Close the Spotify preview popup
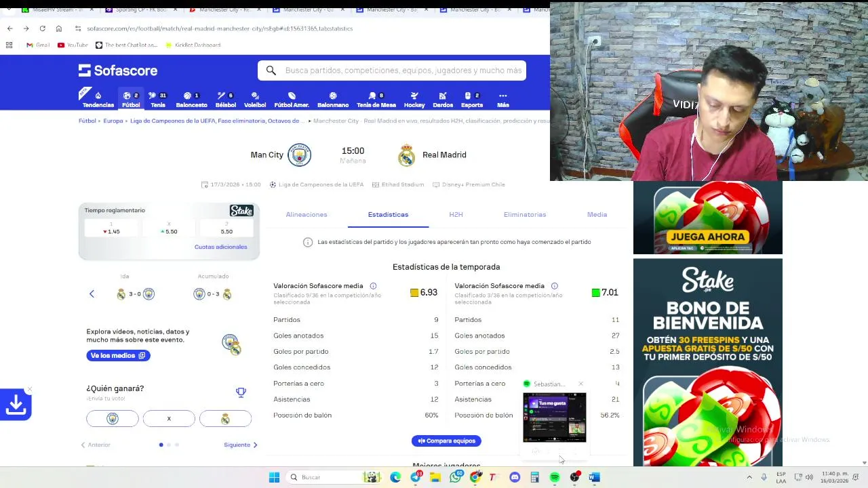868x488 pixels. (x=580, y=384)
